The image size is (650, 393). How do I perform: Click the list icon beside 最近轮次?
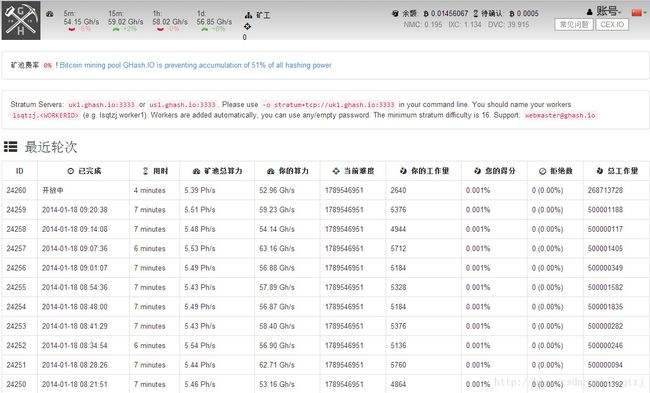pyautogui.click(x=11, y=146)
